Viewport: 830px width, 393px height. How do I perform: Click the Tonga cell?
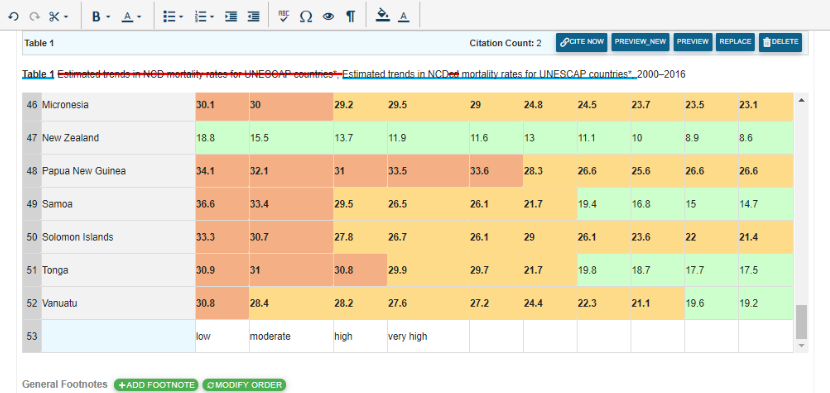(119, 270)
